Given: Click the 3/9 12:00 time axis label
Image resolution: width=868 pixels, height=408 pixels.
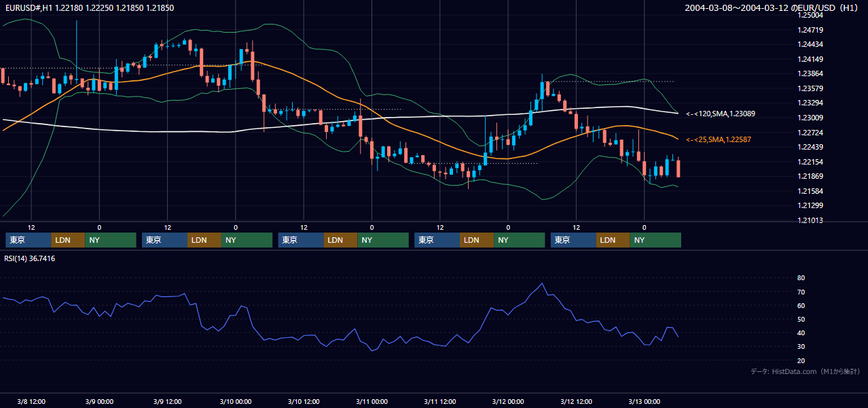Looking at the screenshot, I should coord(167,401).
